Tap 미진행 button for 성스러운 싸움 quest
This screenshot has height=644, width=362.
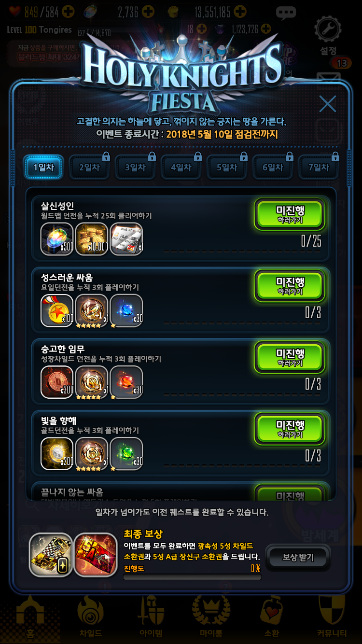(x=290, y=286)
